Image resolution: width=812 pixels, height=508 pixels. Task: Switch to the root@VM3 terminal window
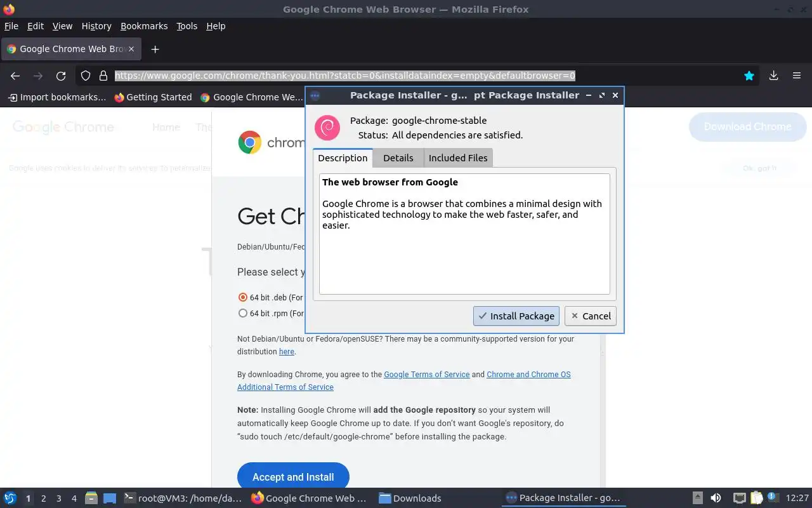pos(183,498)
